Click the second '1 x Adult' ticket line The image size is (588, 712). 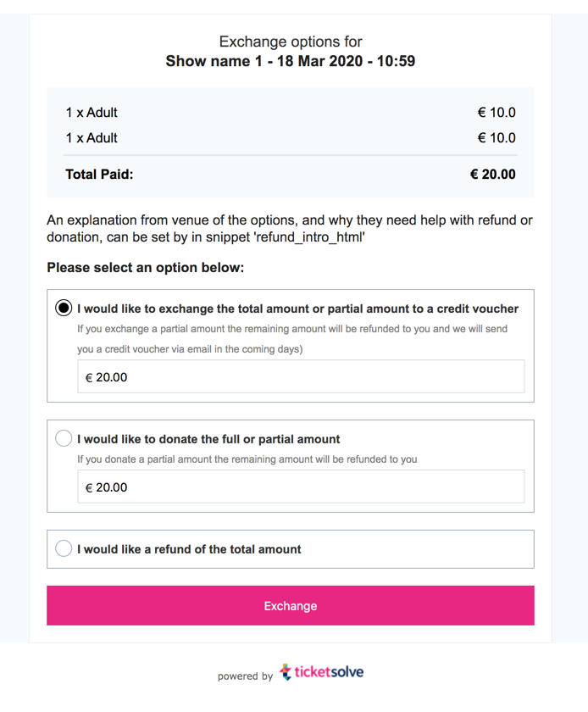coord(92,138)
